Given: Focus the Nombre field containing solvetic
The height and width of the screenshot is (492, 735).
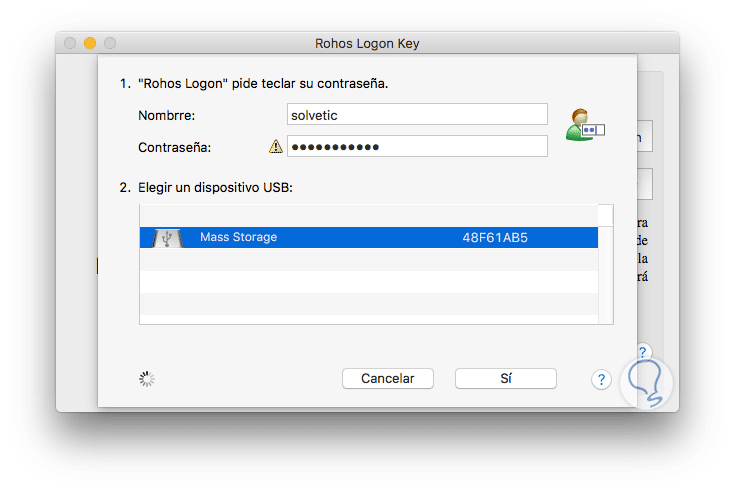Looking at the screenshot, I should pyautogui.click(x=417, y=114).
